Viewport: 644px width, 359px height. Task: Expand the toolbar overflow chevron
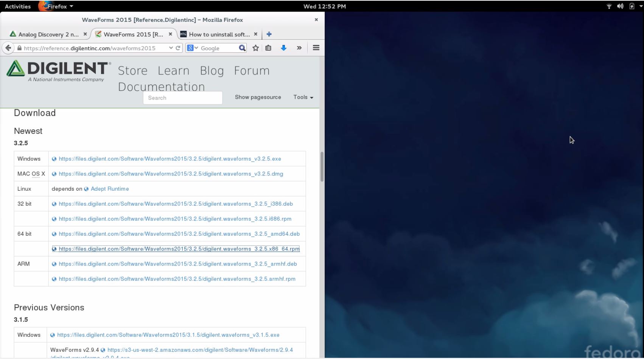point(299,48)
